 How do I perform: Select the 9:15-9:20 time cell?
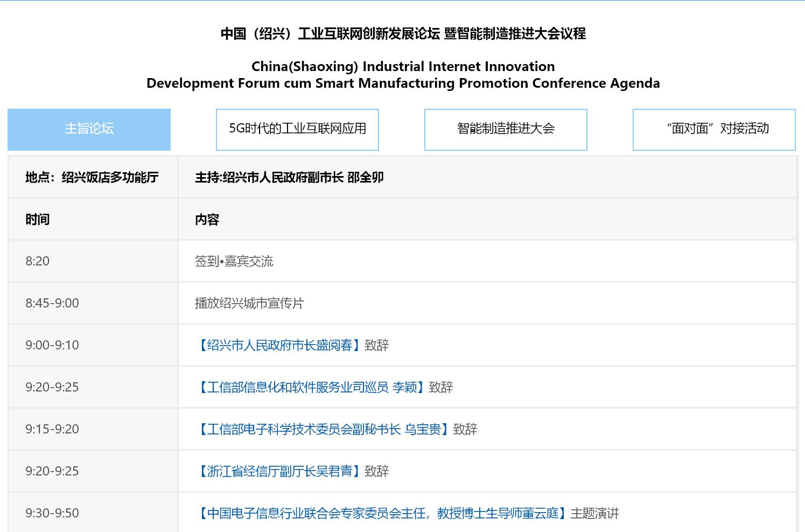coord(93,429)
